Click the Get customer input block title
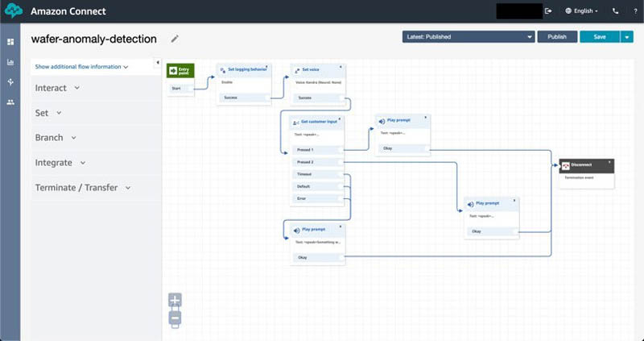 319,122
